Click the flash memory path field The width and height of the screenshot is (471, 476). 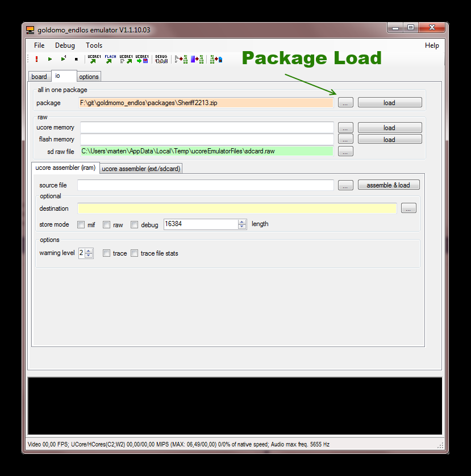coord(207,139)
